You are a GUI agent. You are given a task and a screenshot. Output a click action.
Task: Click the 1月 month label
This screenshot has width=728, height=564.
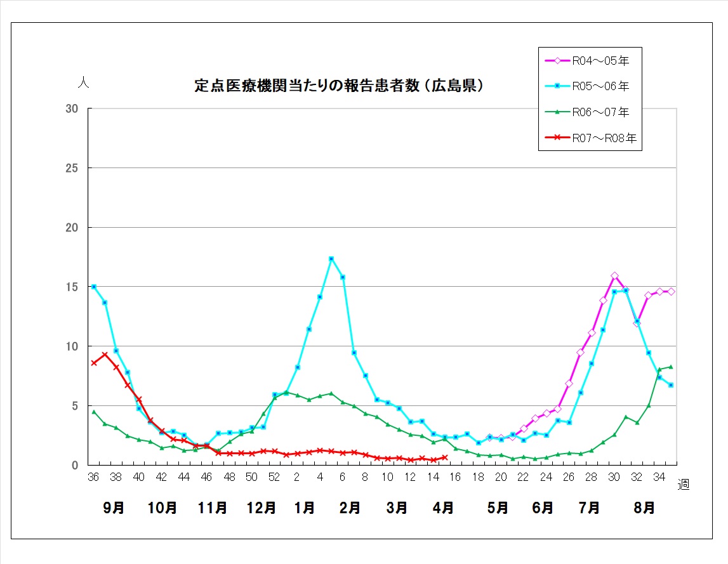(x=305, y=508)
